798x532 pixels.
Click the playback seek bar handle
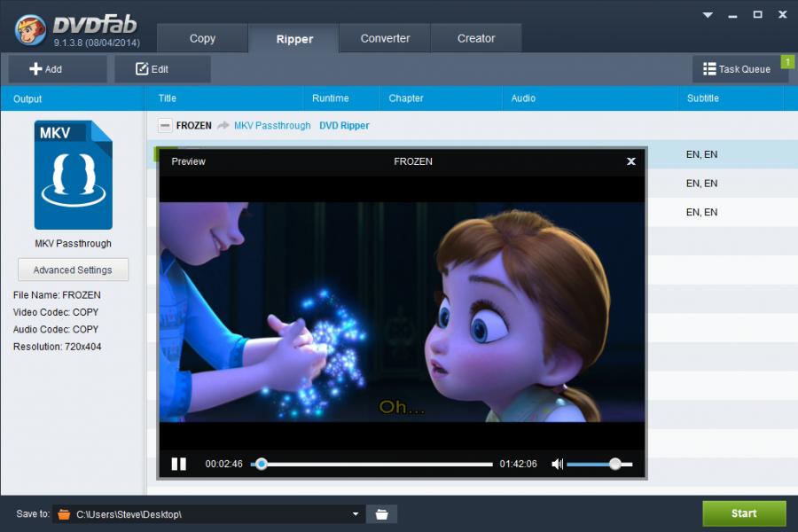261,464
